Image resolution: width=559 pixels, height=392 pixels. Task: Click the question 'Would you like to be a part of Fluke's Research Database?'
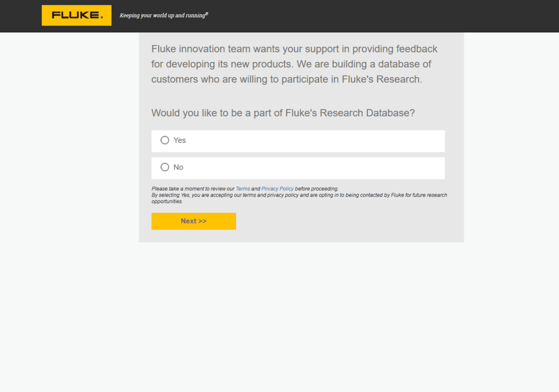tap(283, 113)
